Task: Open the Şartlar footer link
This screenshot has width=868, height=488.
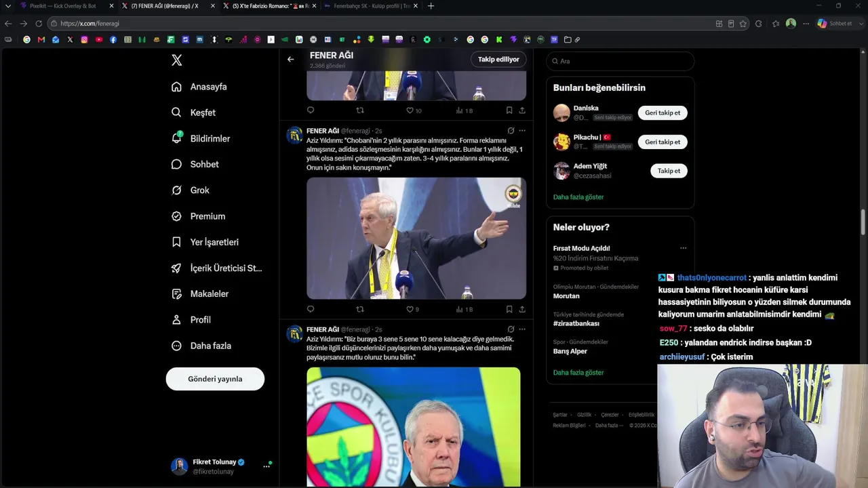Action: pyautogui.click(x=560, y=415)
